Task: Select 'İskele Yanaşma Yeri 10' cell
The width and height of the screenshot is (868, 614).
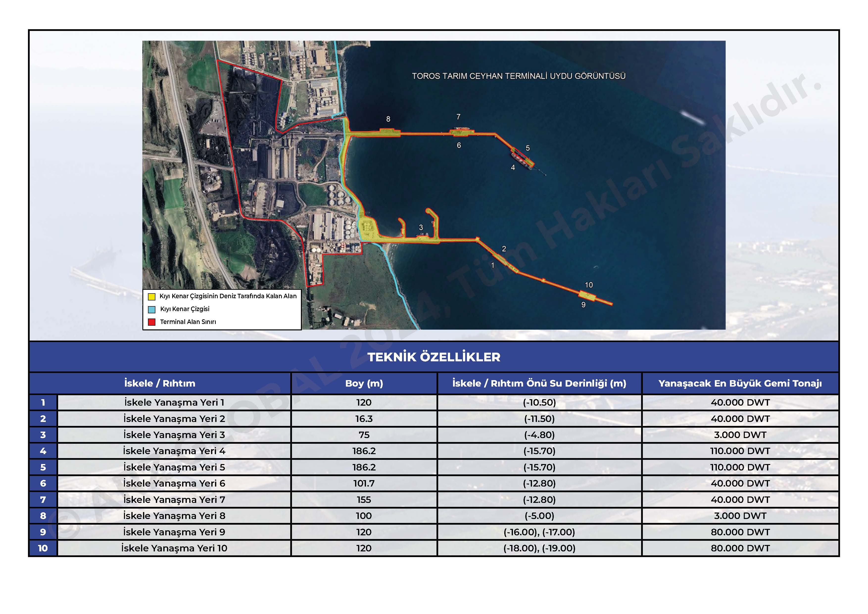Action: [174, 548]
